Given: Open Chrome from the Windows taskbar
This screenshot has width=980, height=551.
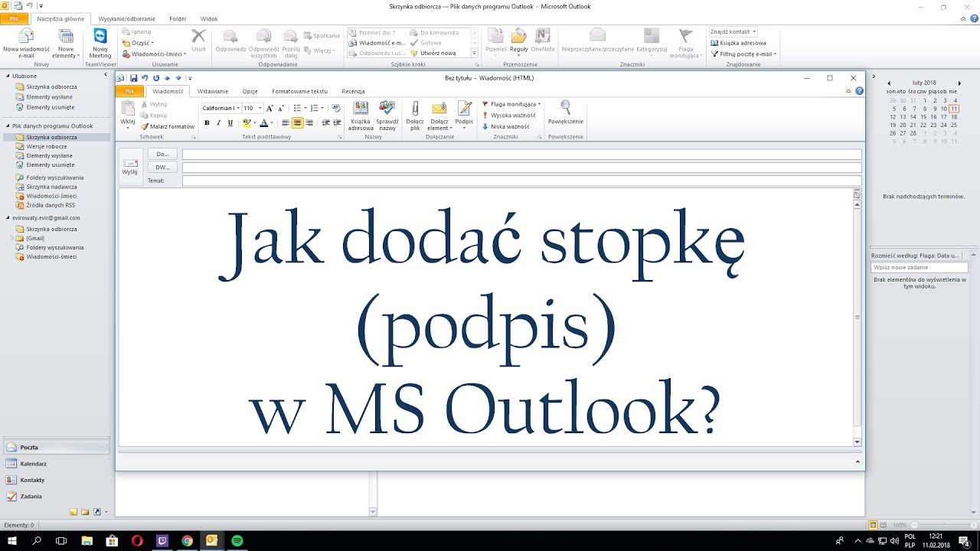Looking at the screenshot, I should click(188, 540).
